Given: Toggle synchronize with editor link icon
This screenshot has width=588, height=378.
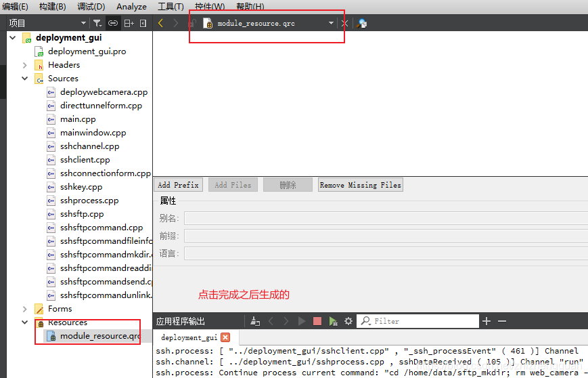Looking at the screenshot, I should [113, 23].
